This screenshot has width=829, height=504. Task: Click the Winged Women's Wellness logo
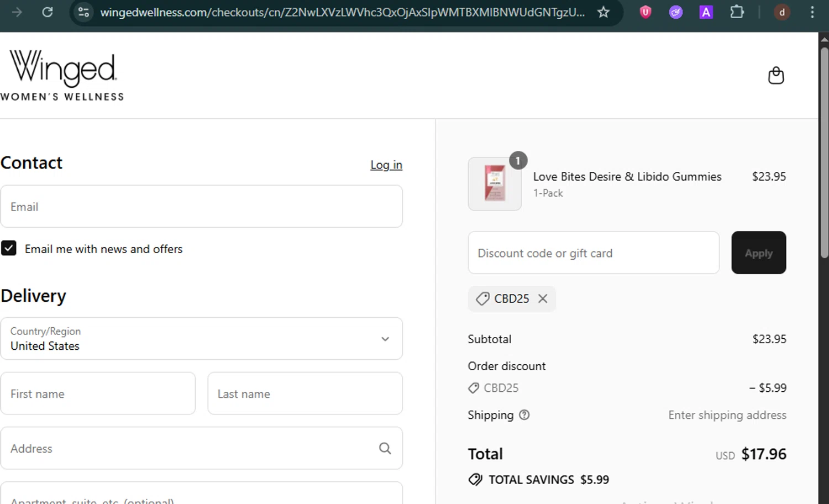(62, 75)
